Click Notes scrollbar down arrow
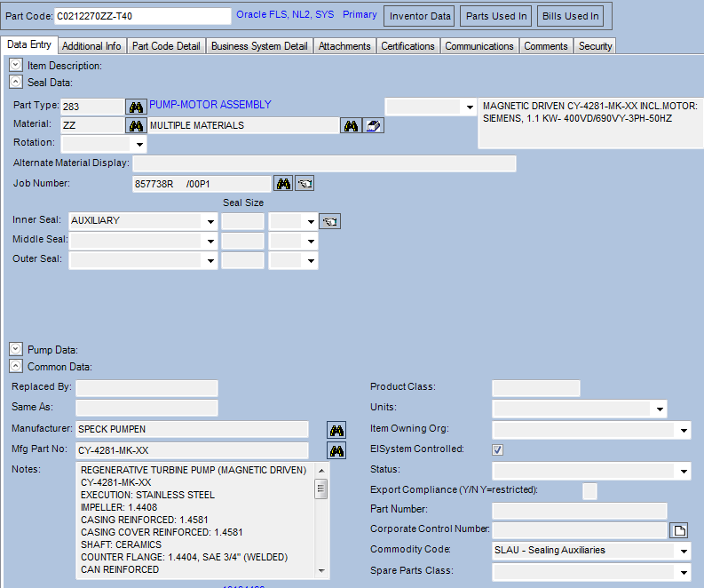The width and height of the screenshot is (704, 588). pyautogui.click(x=321, y=571)
